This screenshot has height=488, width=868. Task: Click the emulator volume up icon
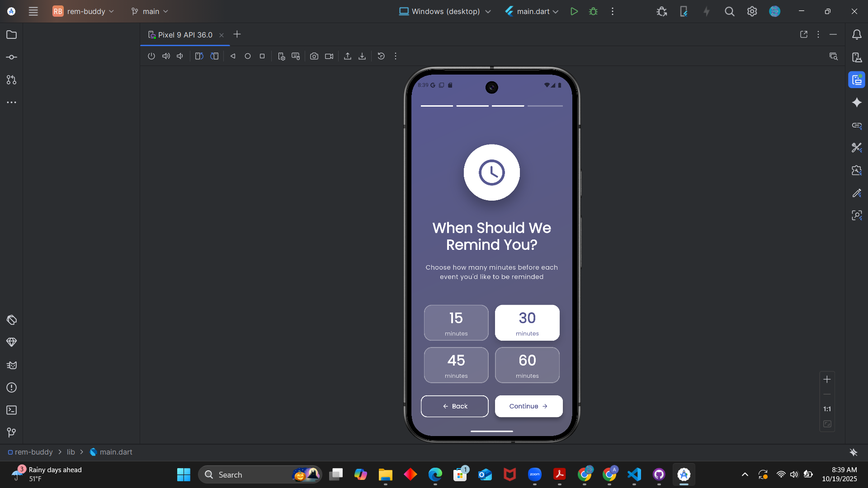coord(166,56)
